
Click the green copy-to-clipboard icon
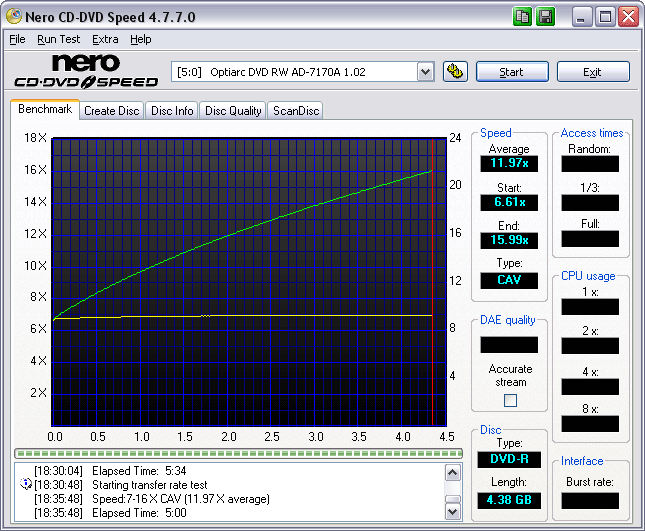(523, 17)
